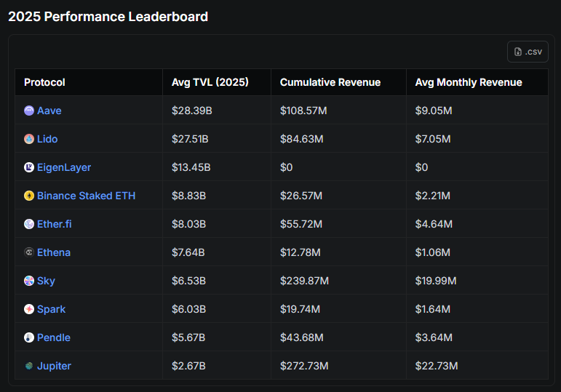561x392 pixels.
Task: Select the $239.87M revenue cell
Action: 338,281
